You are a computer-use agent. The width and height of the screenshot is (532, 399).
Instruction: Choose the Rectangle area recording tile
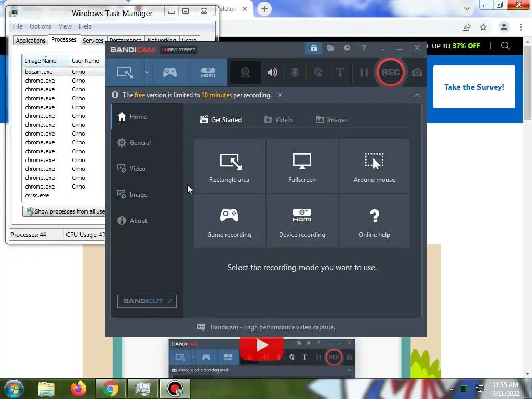pyautogui.click(x=229, y=166)
